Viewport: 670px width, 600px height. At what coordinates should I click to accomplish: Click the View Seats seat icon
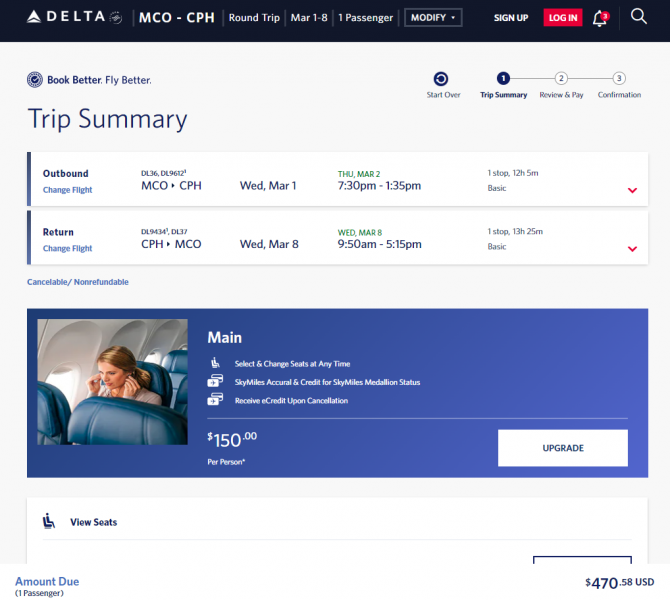pos(49,521)
